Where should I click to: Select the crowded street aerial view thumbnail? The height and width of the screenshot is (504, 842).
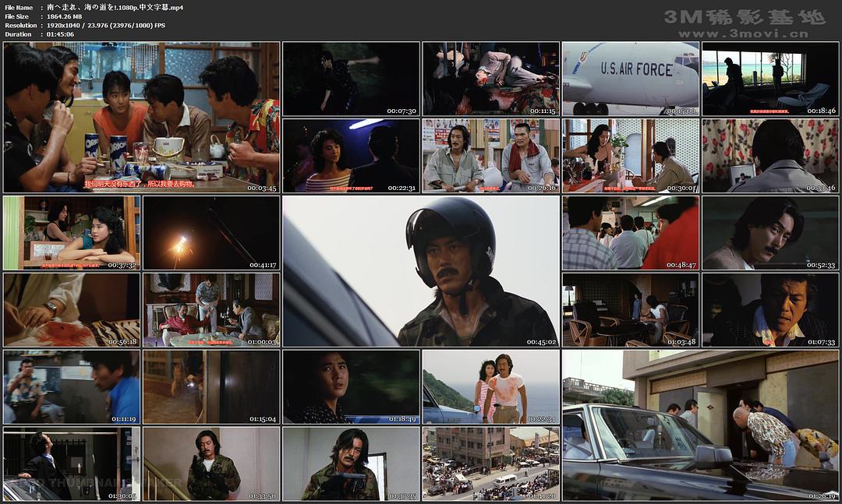[490, 463]
